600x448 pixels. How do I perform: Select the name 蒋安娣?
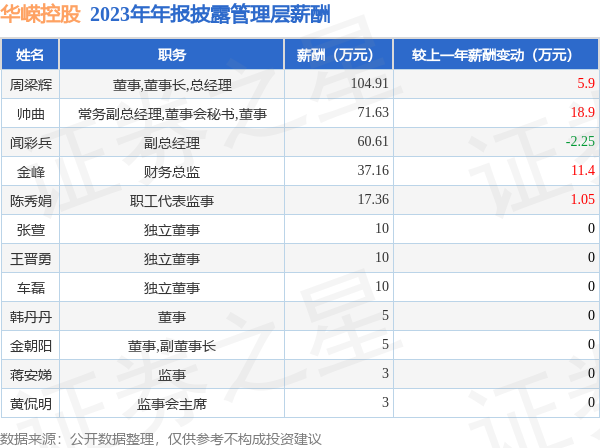tap(31, 375)
